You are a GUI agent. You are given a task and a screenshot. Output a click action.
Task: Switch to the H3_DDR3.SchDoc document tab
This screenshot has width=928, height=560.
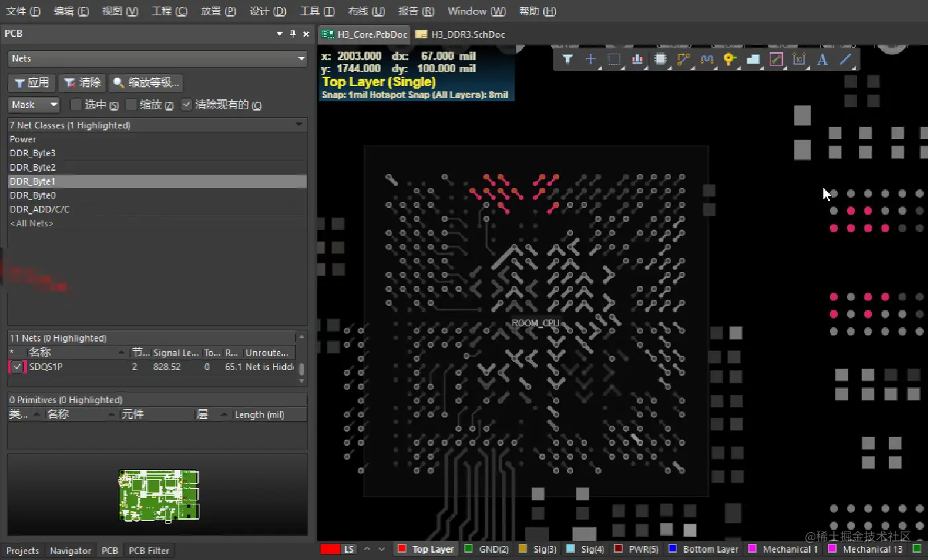pos(460,34)
